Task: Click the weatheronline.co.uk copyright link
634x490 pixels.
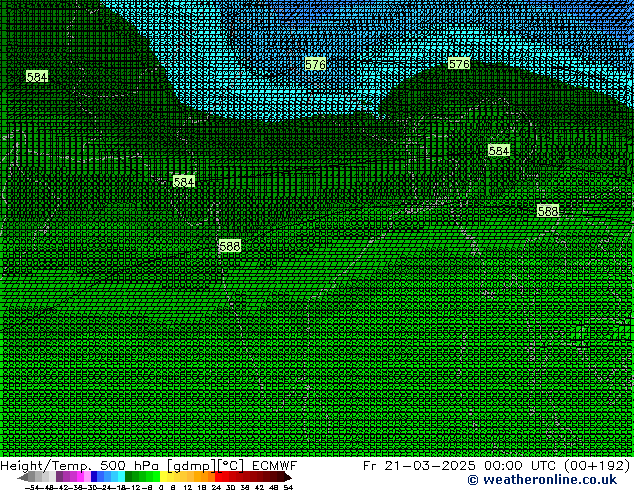Action: coord(542,480)
